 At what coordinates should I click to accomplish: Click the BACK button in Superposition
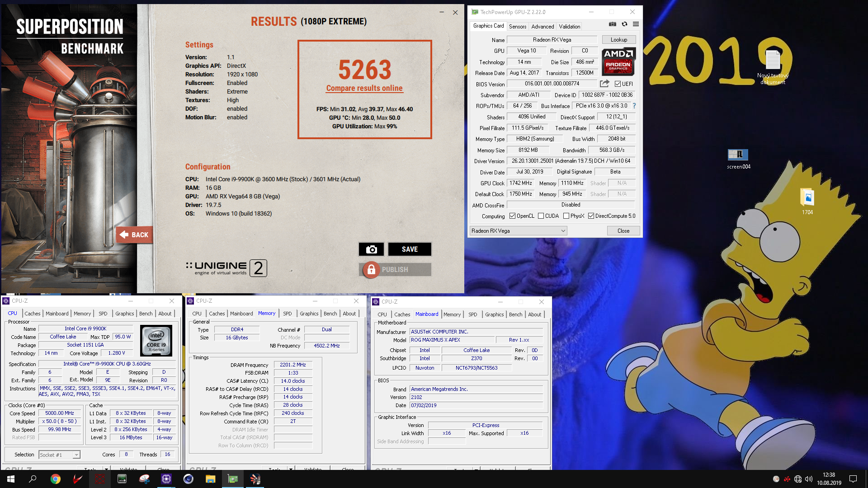[134, 235]
